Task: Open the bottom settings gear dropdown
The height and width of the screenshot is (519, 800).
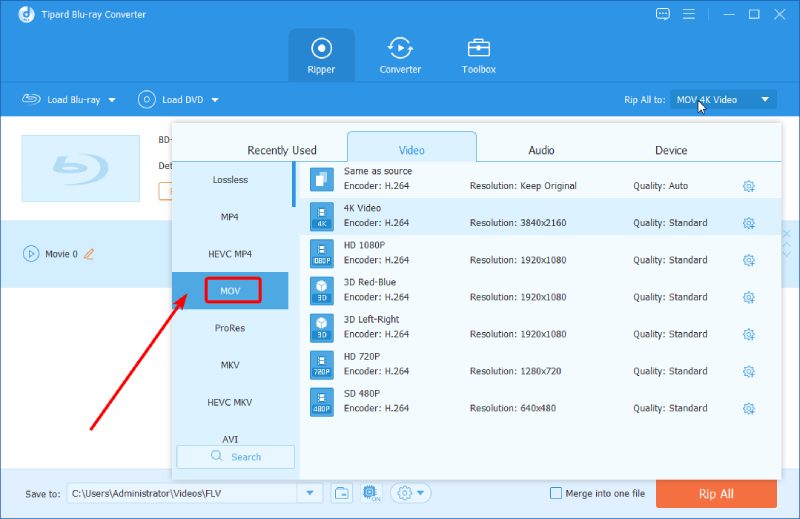Action: (x=411, y=493)
